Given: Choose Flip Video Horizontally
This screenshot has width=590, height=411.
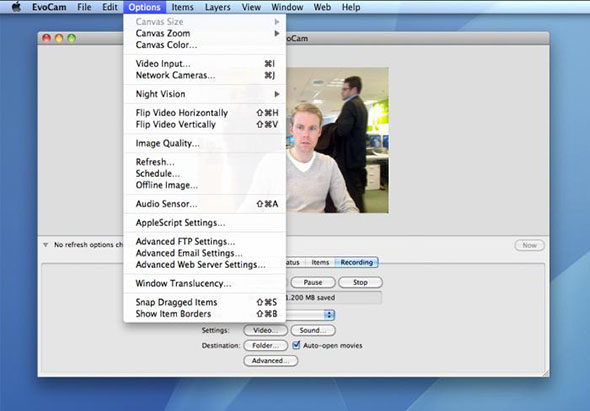Looking at the screenshot, I should click(x=205, y=113).
